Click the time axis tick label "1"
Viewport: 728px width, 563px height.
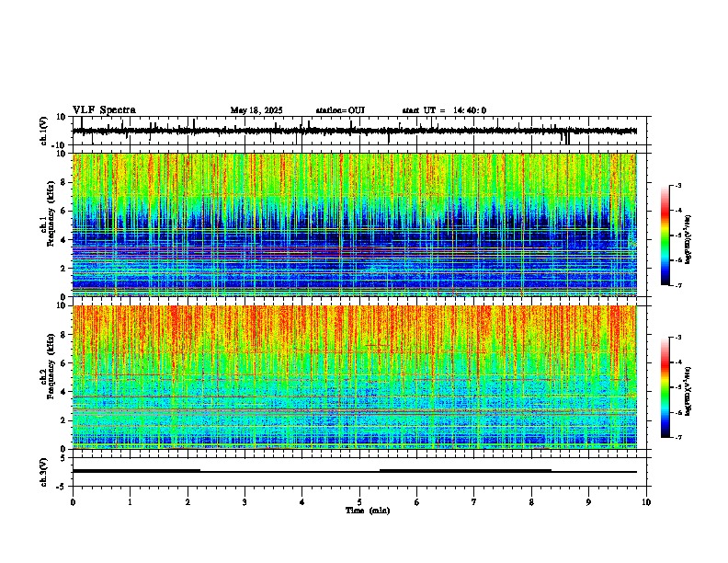(x=130, y=502)
